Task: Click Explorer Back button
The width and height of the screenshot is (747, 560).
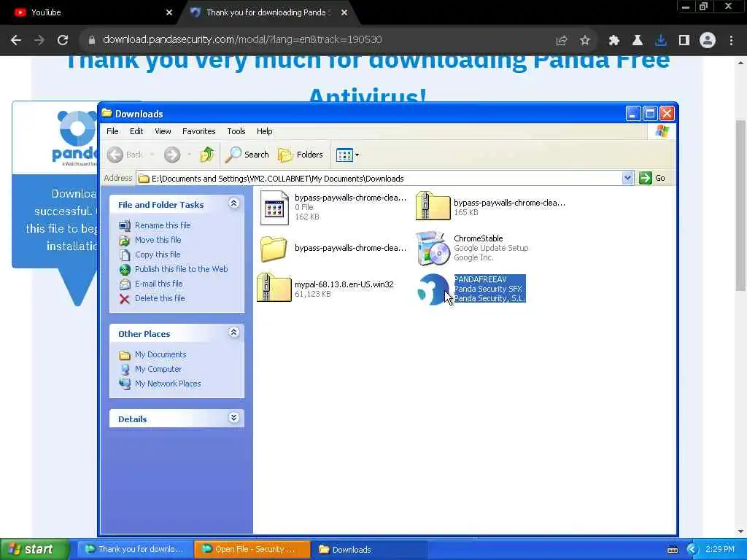Action: [x=125, y=155]
